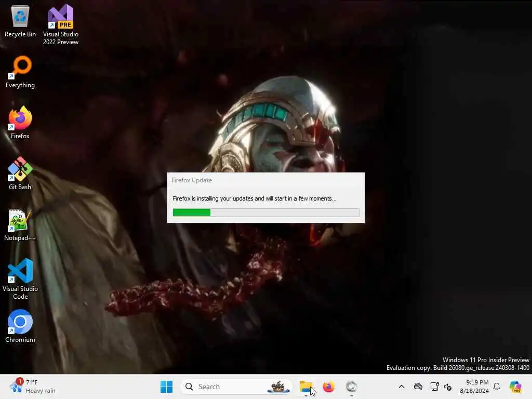Click the 'Firefox is installing your updates' message
This screenshot has width=532, height=399.
255,198
